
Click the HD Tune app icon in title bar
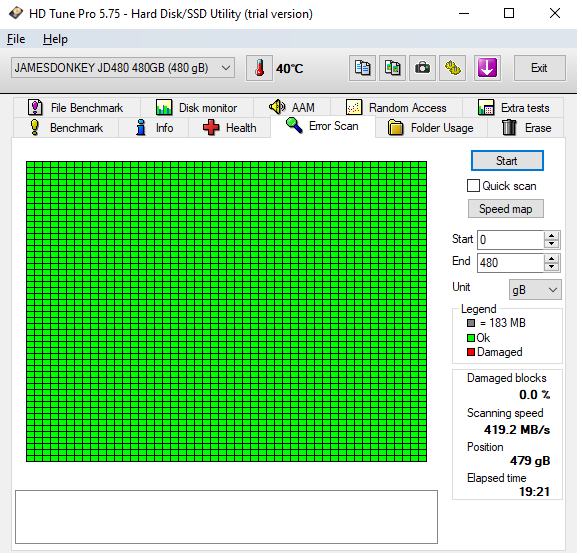(x=16, y=13)
